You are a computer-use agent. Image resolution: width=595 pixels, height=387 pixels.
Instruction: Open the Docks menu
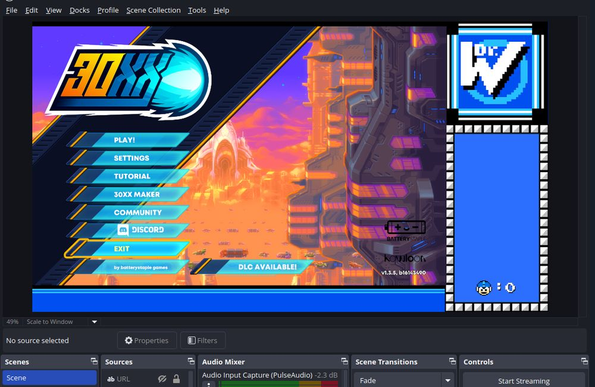[79, 10]
